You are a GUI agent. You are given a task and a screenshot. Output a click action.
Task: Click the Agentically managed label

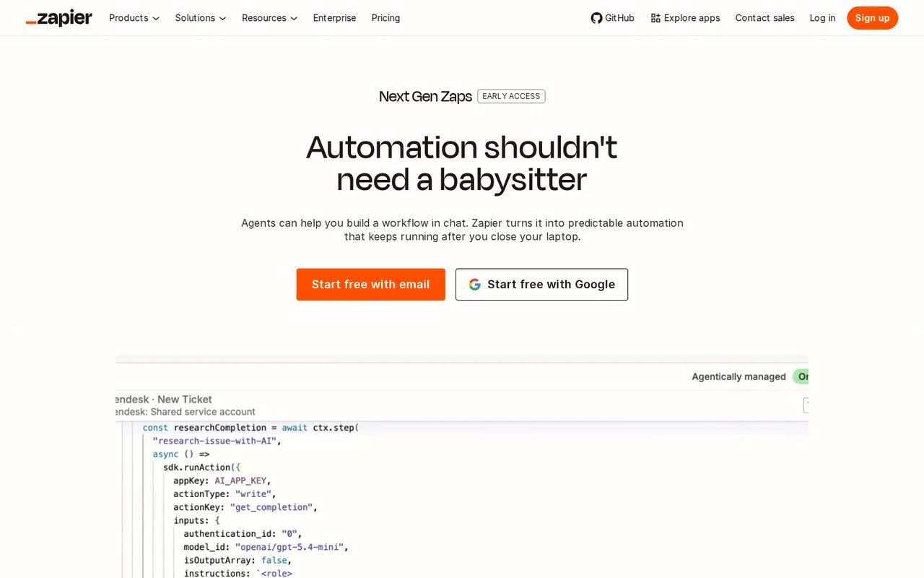[738, 376]
